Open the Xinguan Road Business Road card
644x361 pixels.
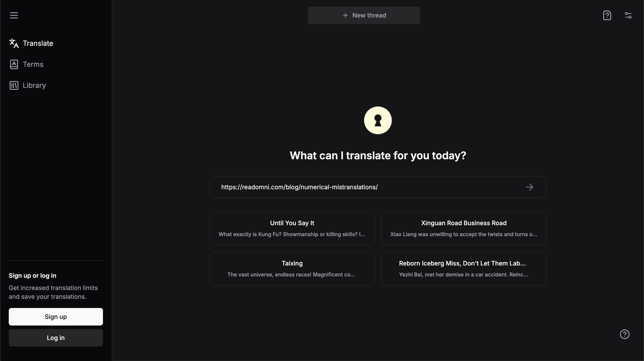464,228
